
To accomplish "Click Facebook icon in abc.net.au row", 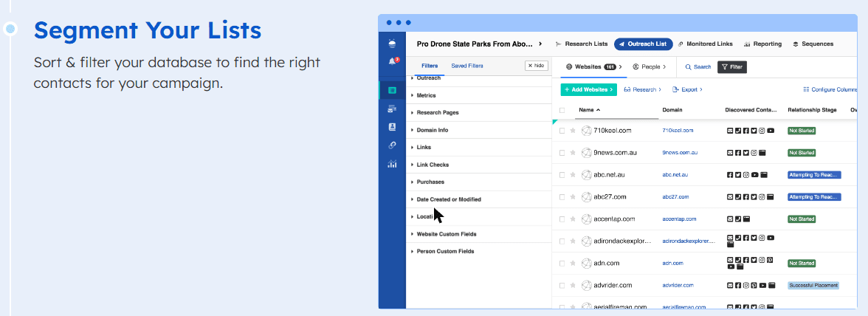I will click(x=730, y=175).
